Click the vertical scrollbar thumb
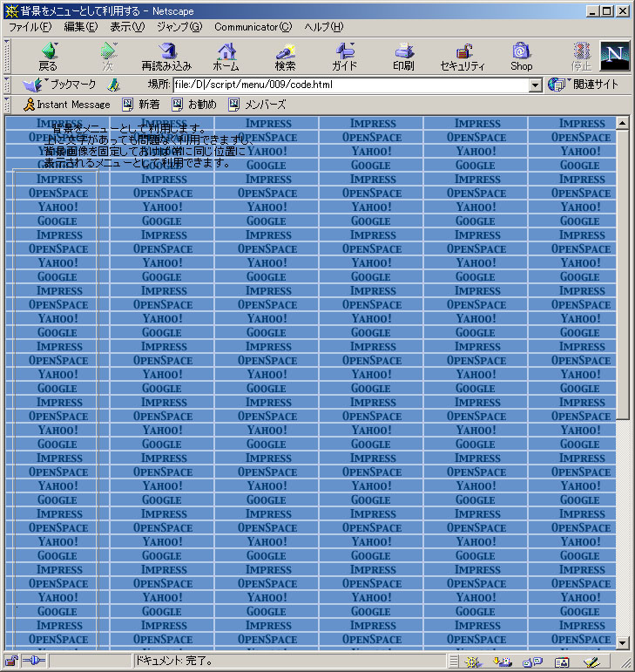 point(623,275)
